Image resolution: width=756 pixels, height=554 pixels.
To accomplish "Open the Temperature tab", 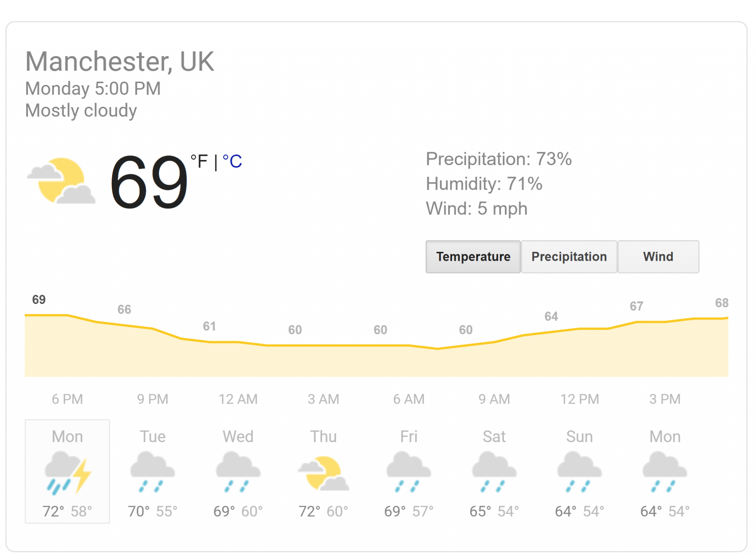I will click(473, 257).
